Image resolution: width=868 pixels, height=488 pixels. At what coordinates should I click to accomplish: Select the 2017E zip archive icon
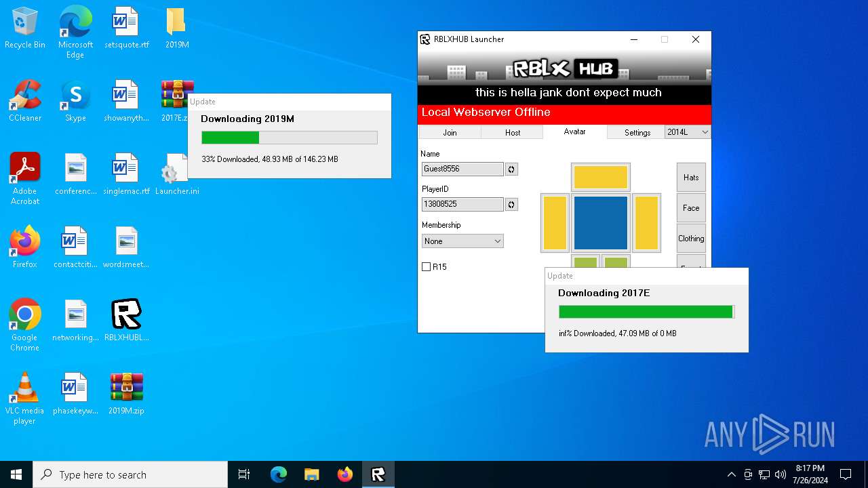[x=175, y=102]
